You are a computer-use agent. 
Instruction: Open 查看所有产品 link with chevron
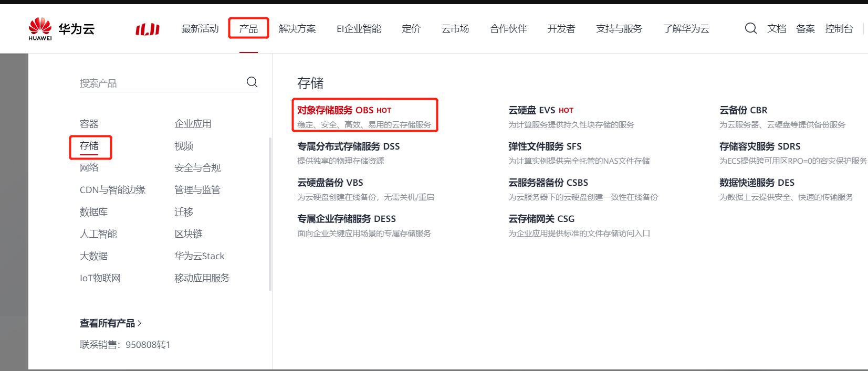tap(111, 323)
